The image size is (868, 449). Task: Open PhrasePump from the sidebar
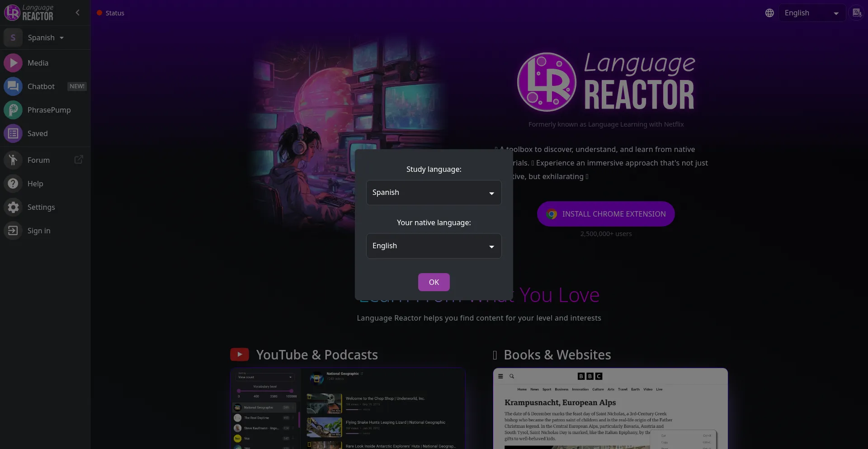pyautogui.click(x=45, y=110)
